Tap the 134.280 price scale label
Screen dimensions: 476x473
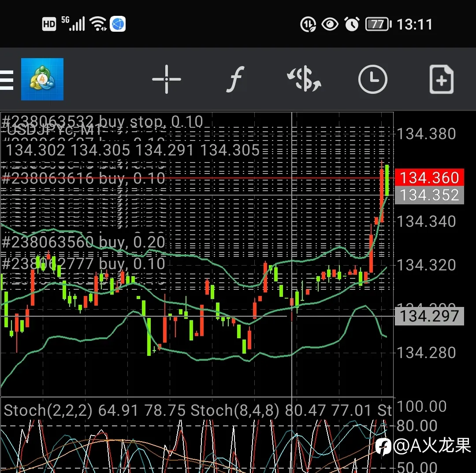(427, 353)
